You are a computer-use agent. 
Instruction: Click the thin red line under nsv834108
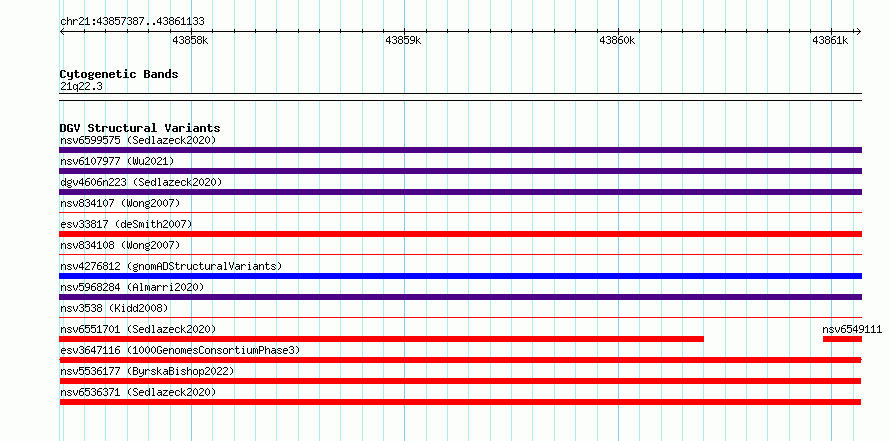point(460,255)
